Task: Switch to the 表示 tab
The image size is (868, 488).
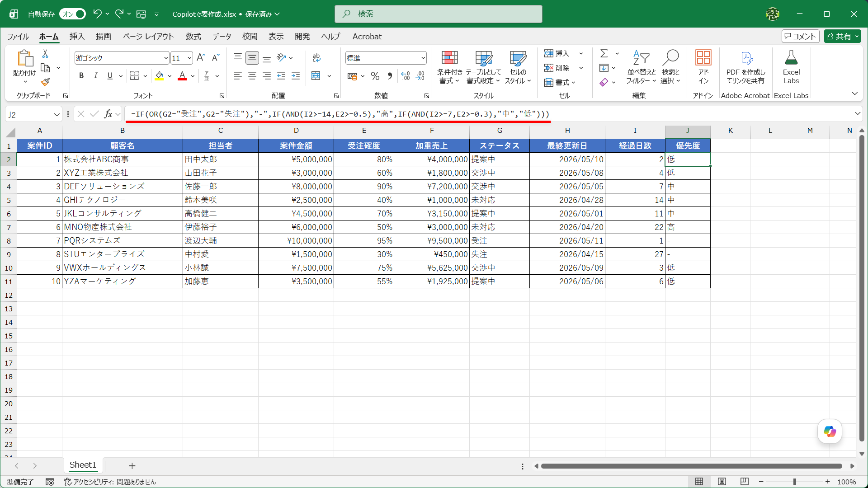Action: [276, 36]
